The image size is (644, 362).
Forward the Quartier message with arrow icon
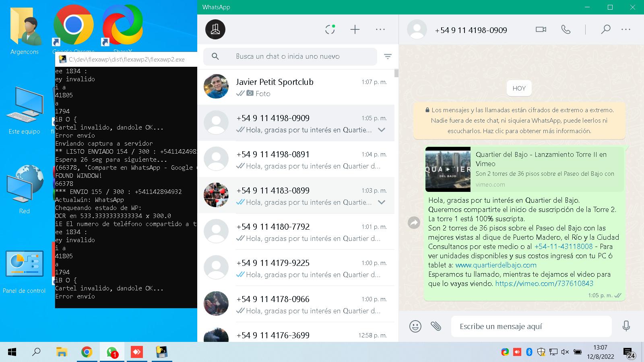[x=414, y=222]
